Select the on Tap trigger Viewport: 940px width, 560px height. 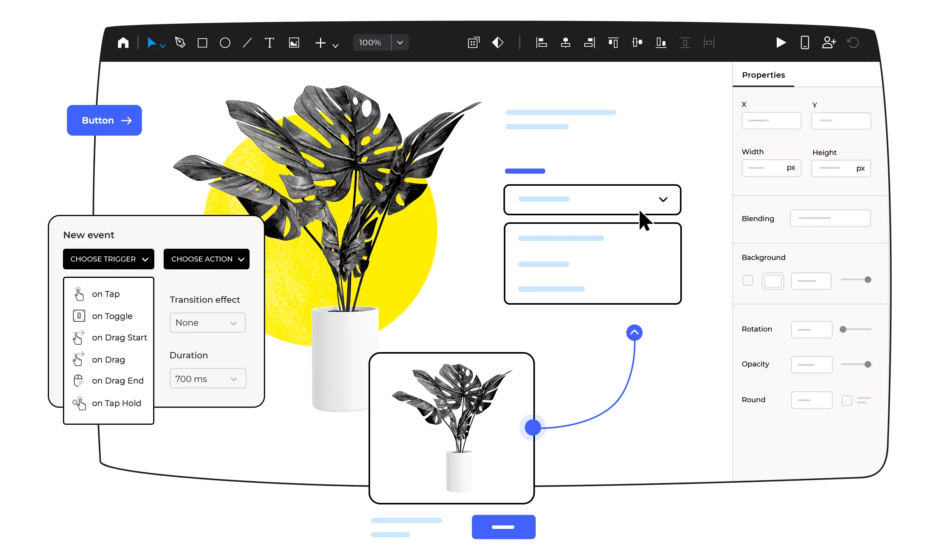click(x=106, y=294)
